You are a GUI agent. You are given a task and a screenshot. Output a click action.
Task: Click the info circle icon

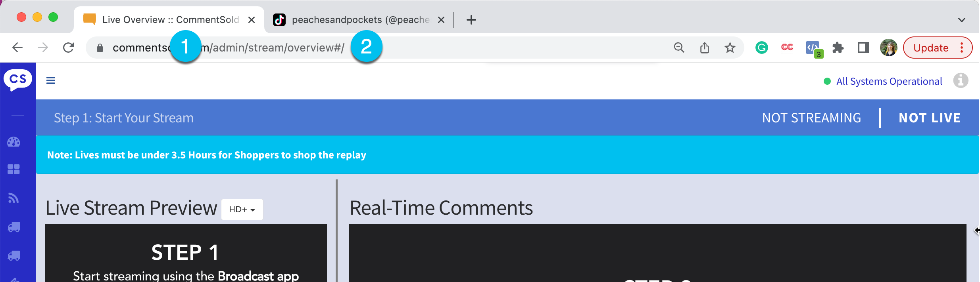pos(961,81)
